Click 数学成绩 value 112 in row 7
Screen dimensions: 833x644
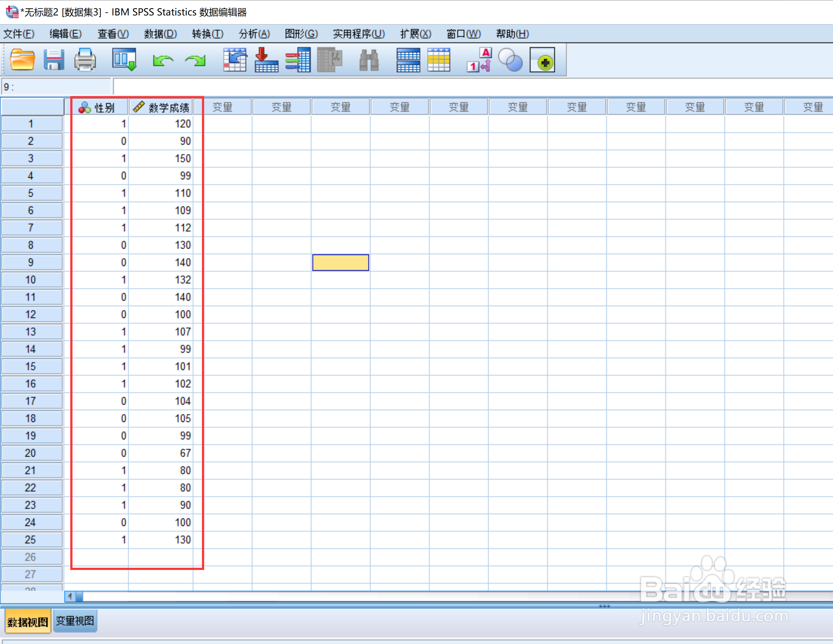point(161,228)
